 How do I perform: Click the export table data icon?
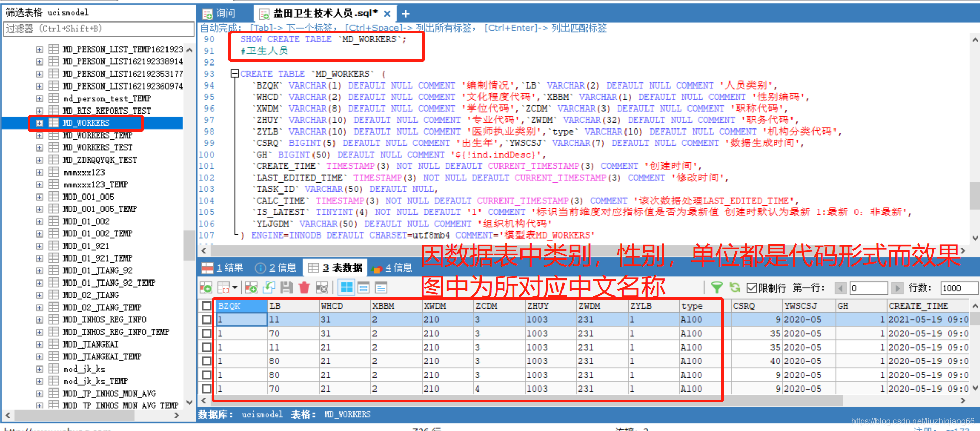206,288
